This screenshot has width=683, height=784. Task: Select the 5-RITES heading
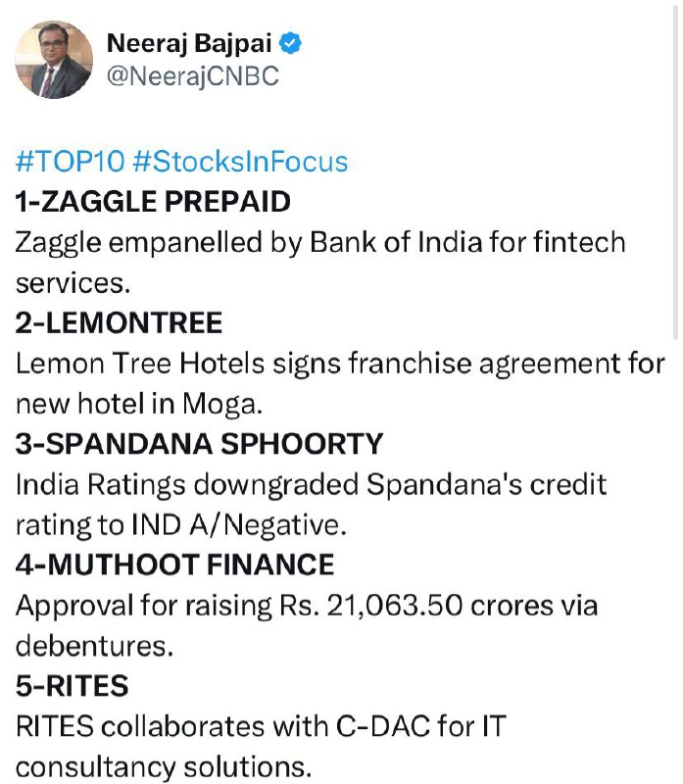(72, 685)
